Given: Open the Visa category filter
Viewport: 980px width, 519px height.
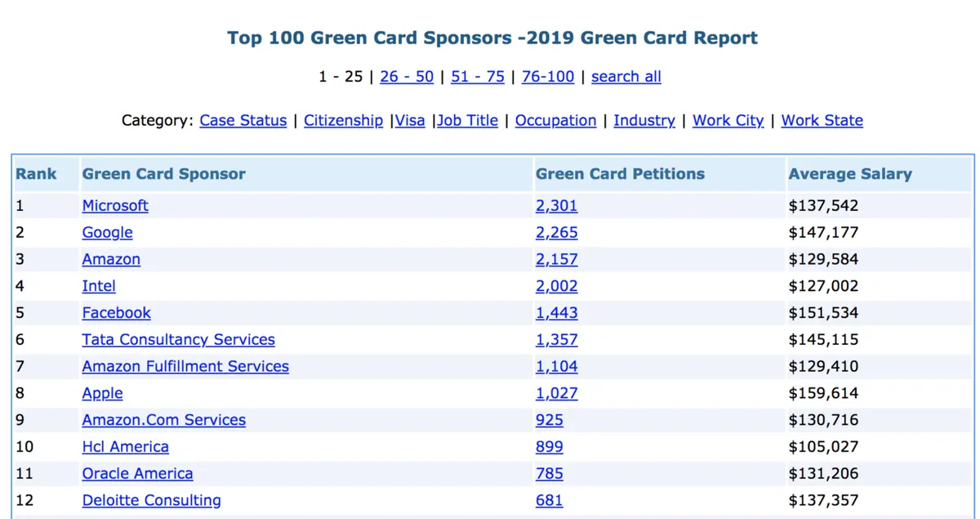Looking at the screenshot, I should 409,120.
